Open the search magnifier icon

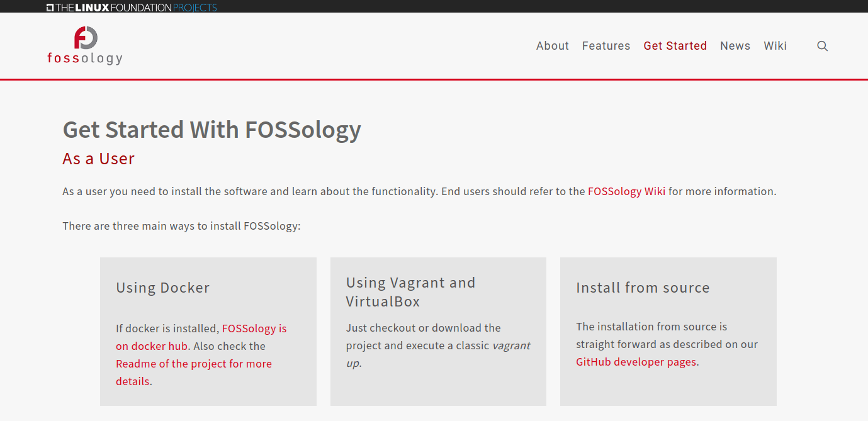click(x=822, y=46)
